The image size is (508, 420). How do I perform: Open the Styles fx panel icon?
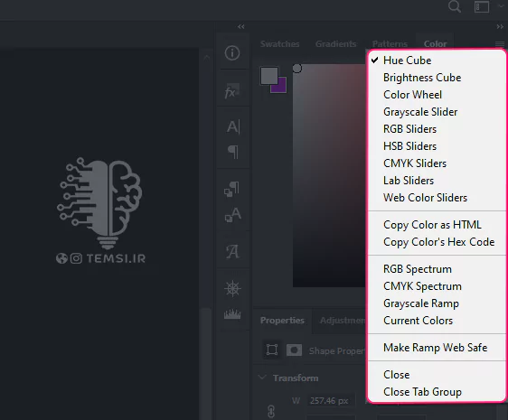232,91
